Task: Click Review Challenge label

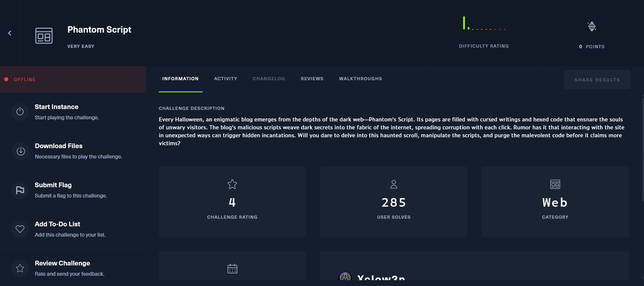Action: click(x=62, y=263)
